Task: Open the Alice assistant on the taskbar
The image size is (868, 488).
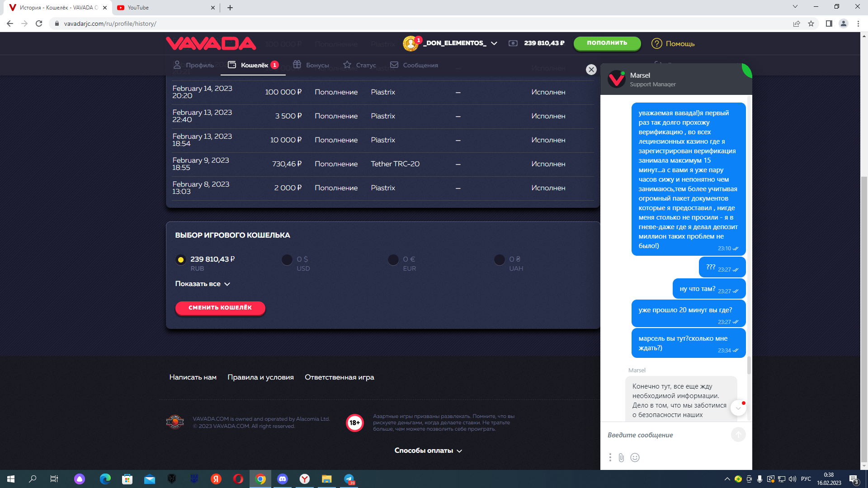Action: coord(80,479)
